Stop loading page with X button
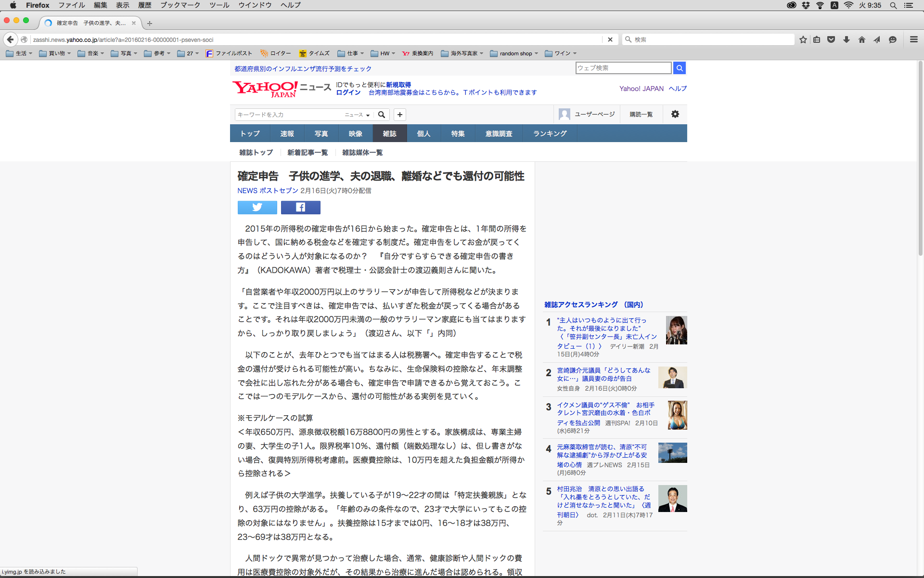 610,39
